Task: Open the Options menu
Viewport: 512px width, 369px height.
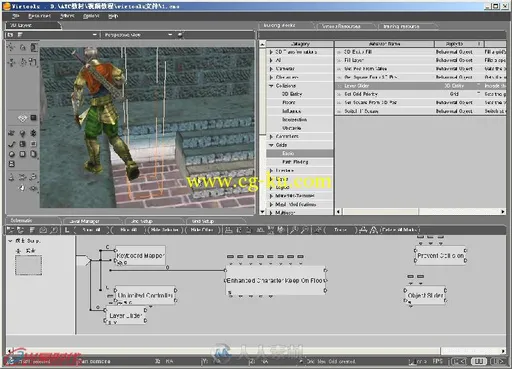Action: tap(91, 16)
